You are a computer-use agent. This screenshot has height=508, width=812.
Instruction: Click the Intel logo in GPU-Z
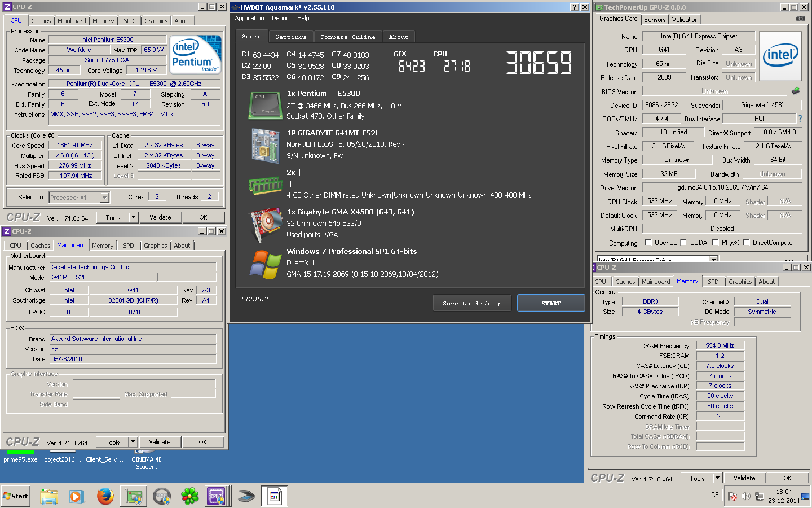coord(780,56)
